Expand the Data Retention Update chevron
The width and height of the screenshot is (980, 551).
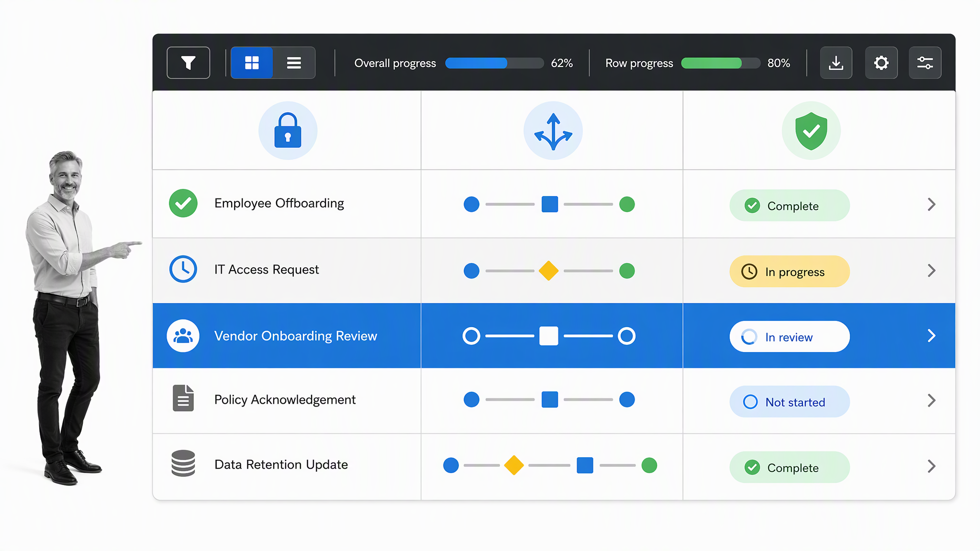pyautogui.click(x=931, y=466)
